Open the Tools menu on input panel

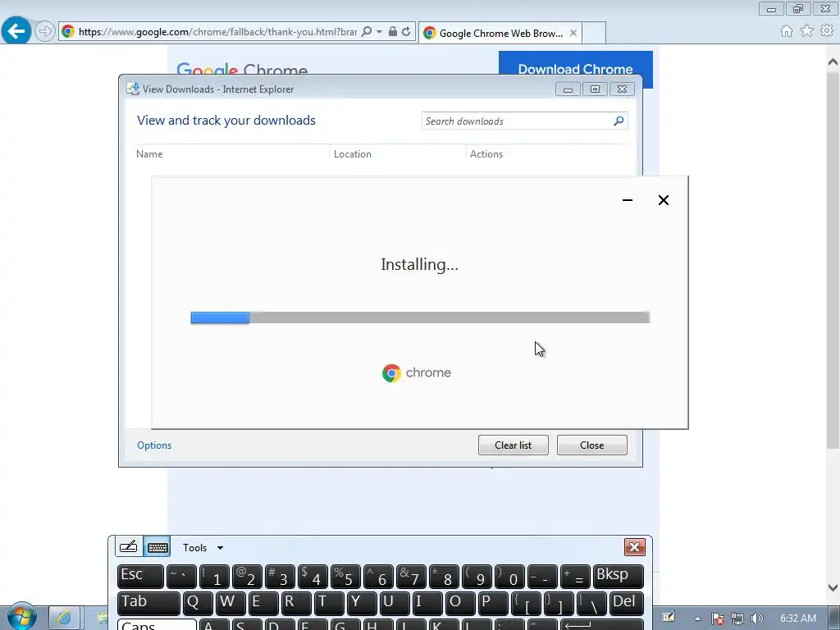coord(203,547)
